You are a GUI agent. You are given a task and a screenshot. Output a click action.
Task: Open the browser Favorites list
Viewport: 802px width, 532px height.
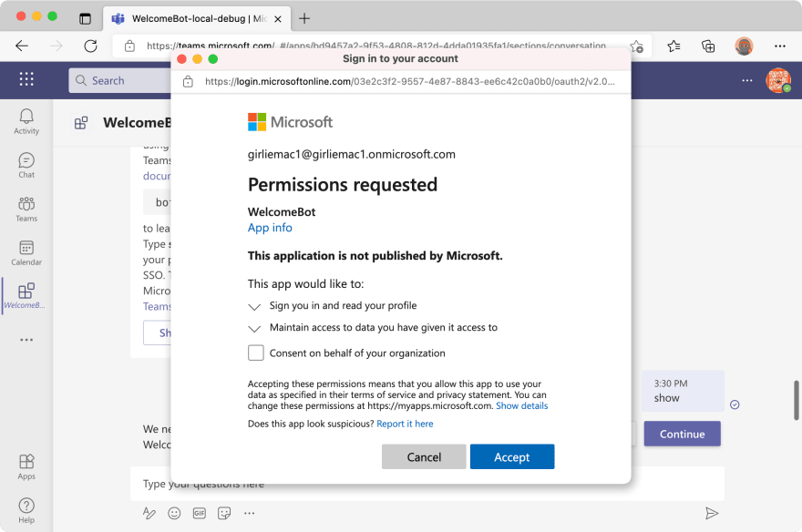click(x=673, y=46)
